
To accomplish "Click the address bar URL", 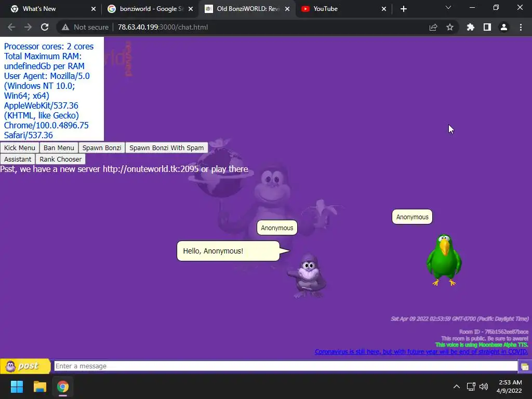I will (163, 27).
